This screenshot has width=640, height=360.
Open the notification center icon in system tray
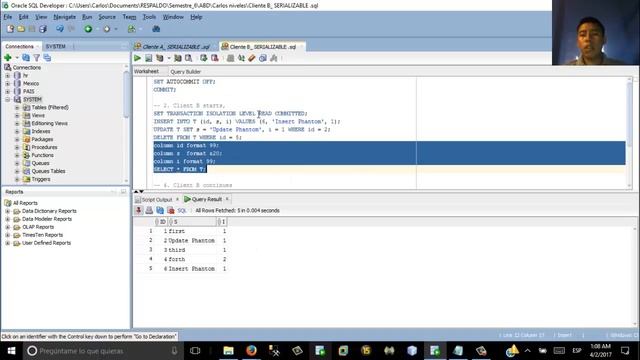(x=625, y=351)
